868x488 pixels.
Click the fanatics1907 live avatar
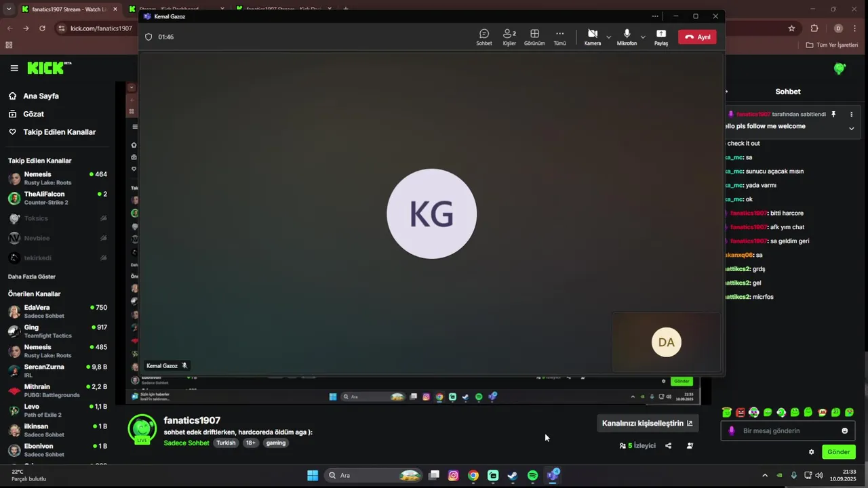pyautogui.click(x=142, y=430)
